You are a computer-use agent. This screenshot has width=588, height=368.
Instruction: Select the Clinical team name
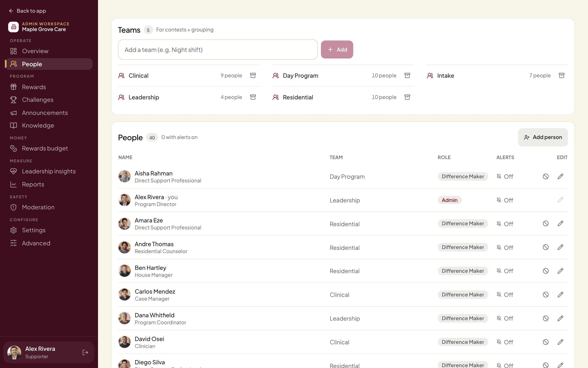tap(138, 76)
